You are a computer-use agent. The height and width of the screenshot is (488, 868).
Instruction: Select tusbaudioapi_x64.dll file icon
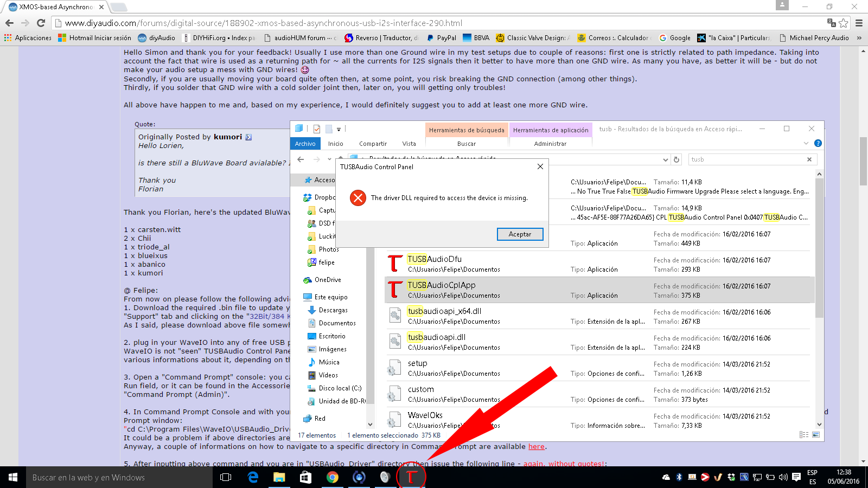(395, 316)
